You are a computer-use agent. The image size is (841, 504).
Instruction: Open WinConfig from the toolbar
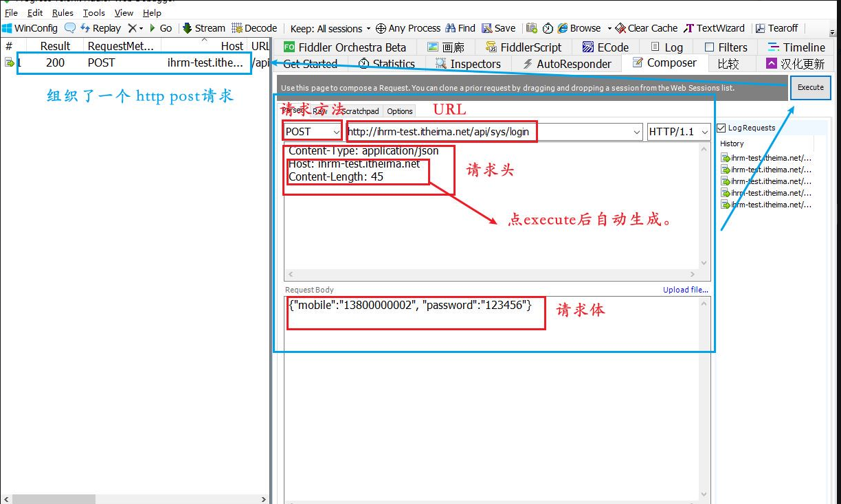[30, 28]
